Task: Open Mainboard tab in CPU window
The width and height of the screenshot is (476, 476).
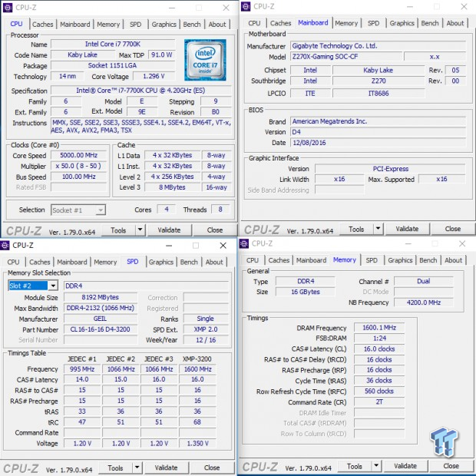Action: coord(75,25)
